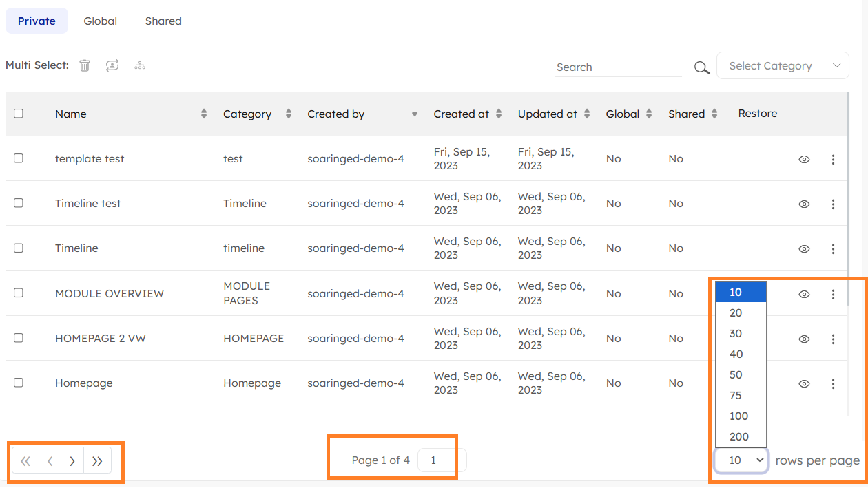Screen dimensions: 868x488
Task: Sort the table by Name column
Action: point(204,114)
